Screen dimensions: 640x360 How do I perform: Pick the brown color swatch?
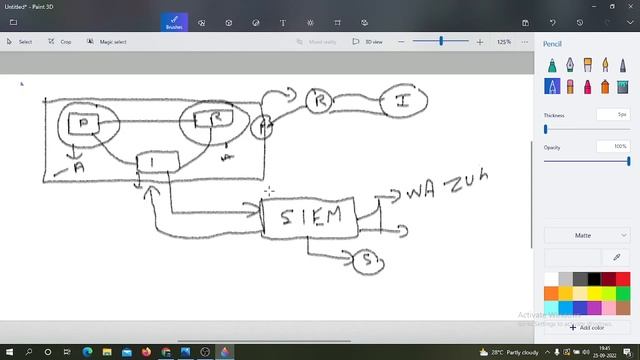[x=623, y=308]
